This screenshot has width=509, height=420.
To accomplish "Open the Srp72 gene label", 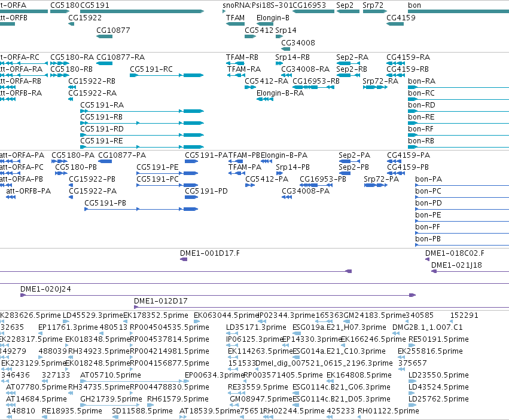I will [373, 5].
